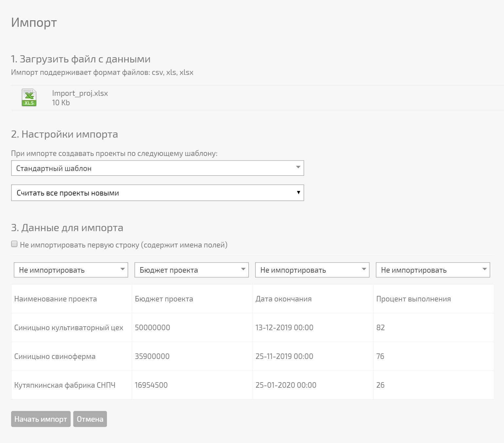The width and height of the screenshot is (504, 443).
Task: Click budget value '16954500'
Action: pyautogui.click(x=151, y=385)
